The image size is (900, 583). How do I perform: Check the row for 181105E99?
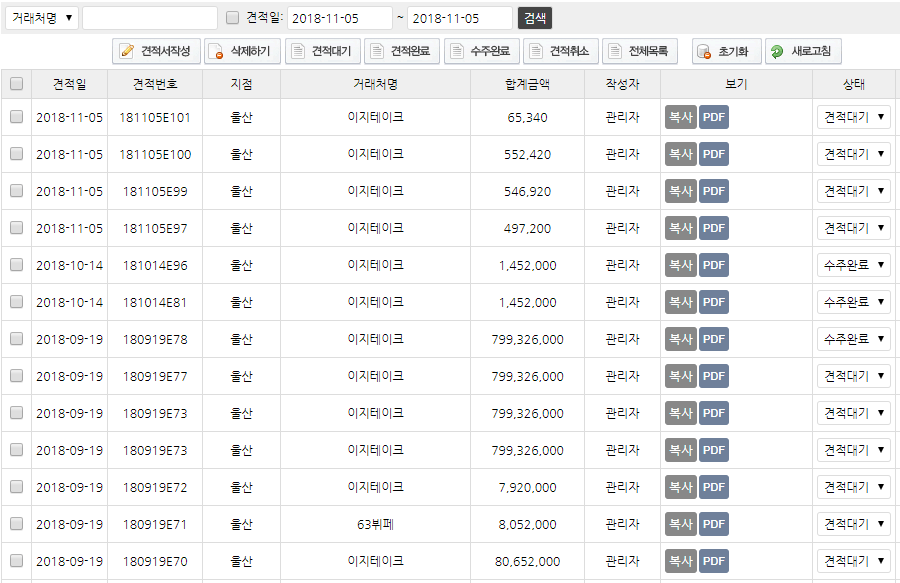tap(17, 191)
